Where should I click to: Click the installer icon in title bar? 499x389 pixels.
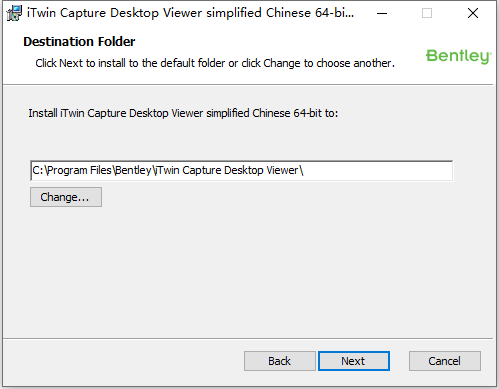point(14,13)
